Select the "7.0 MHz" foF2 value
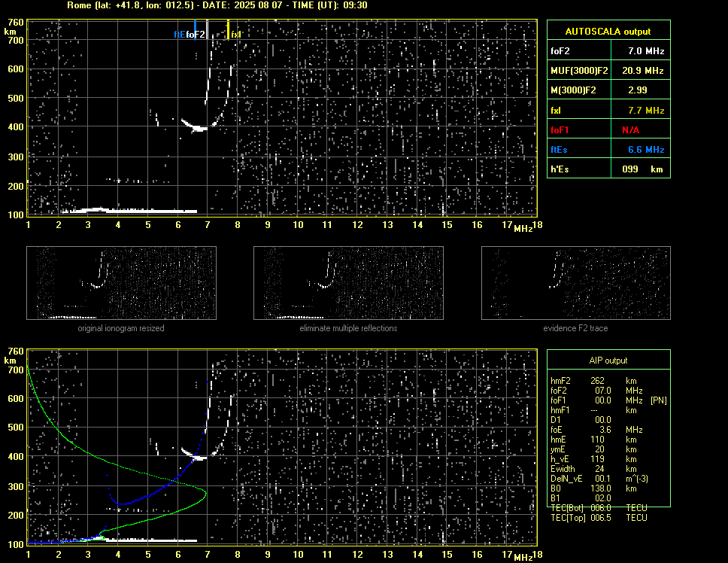728x563 pixels. [x=646, y=51]
